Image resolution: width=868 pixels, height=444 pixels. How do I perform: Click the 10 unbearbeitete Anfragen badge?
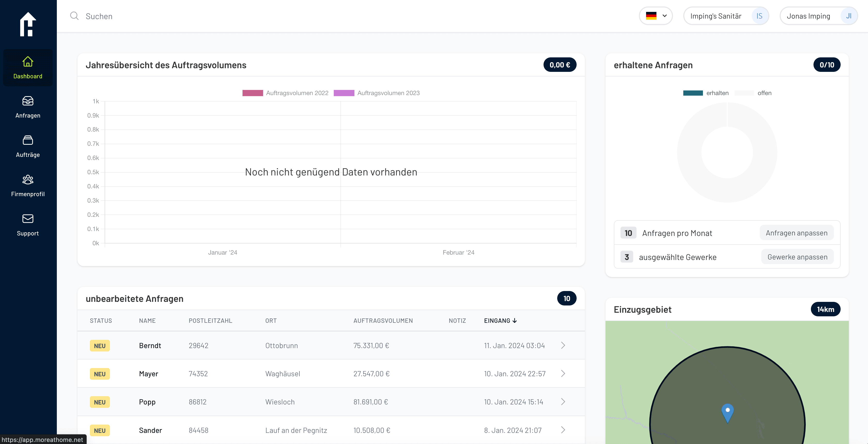(567, 298)
